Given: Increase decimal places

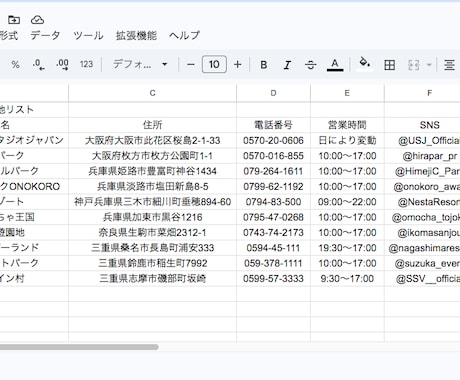Looking at the screenshot, I should point(62,65).
